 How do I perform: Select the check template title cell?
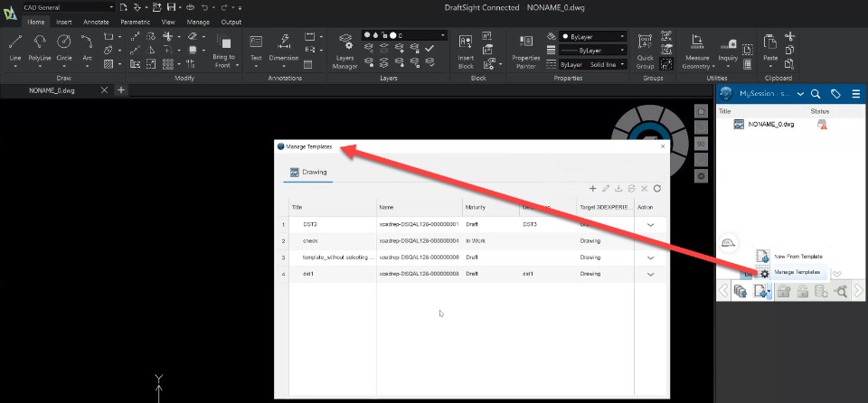(x=332, y=241)
